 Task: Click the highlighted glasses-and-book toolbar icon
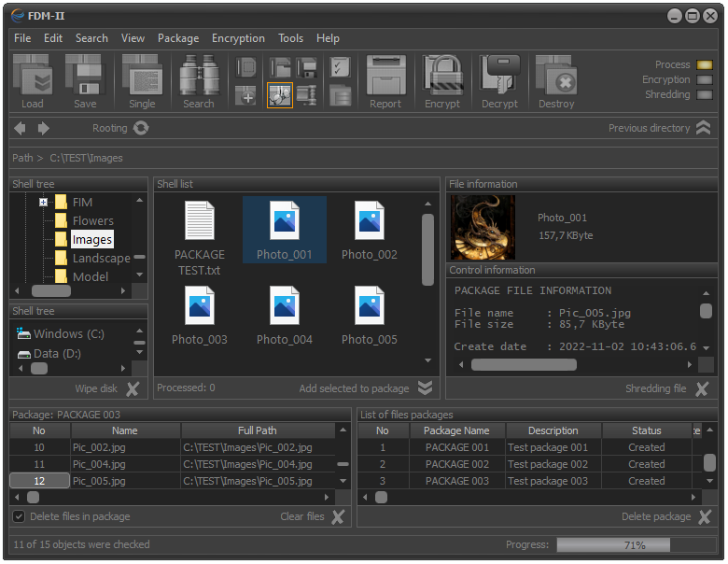pyautogui.click(x=280, y=95)
